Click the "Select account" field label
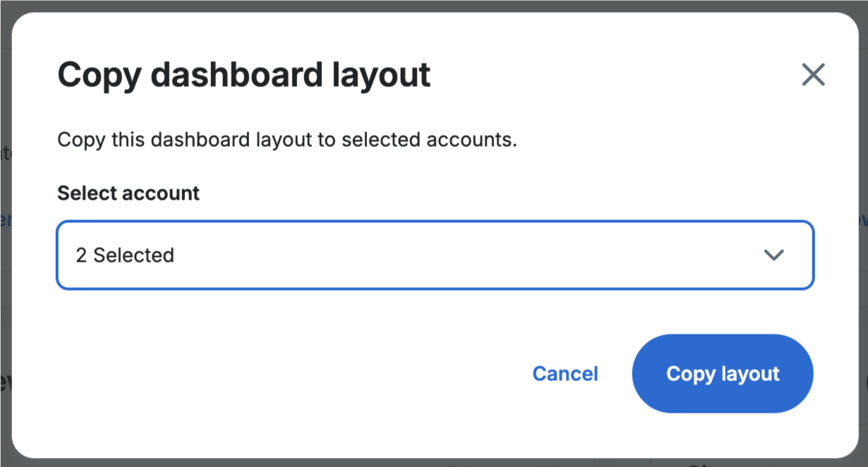The width and height of the screenshot is (868, 467). coord(128,193)
